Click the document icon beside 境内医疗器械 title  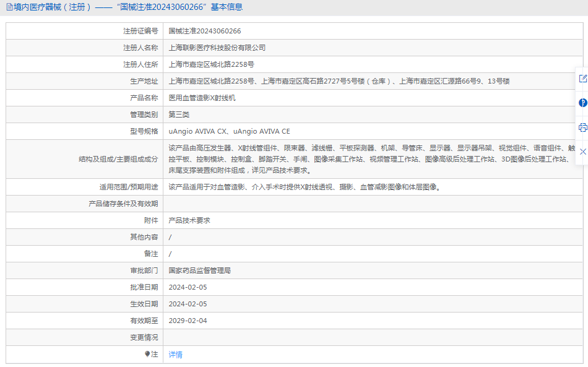pyautogui.click(x=9, y=7)
